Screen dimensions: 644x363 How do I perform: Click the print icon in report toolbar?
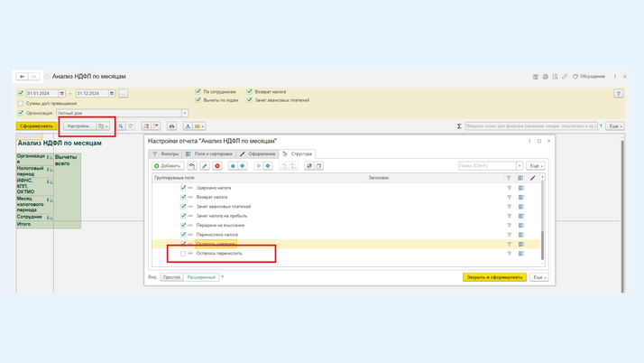click(171, 126)
